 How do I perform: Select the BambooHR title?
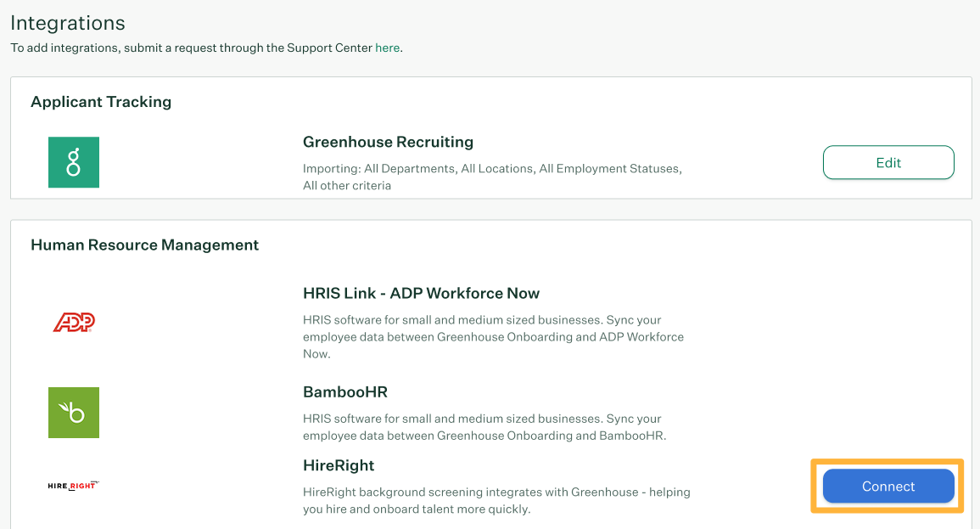coord(345,392)
